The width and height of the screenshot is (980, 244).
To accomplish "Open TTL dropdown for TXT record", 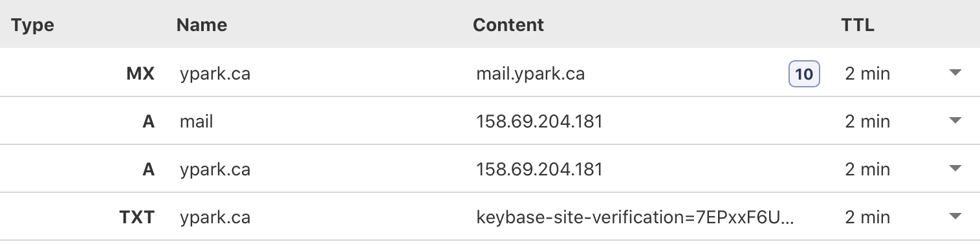I will (x=955, y=217).
